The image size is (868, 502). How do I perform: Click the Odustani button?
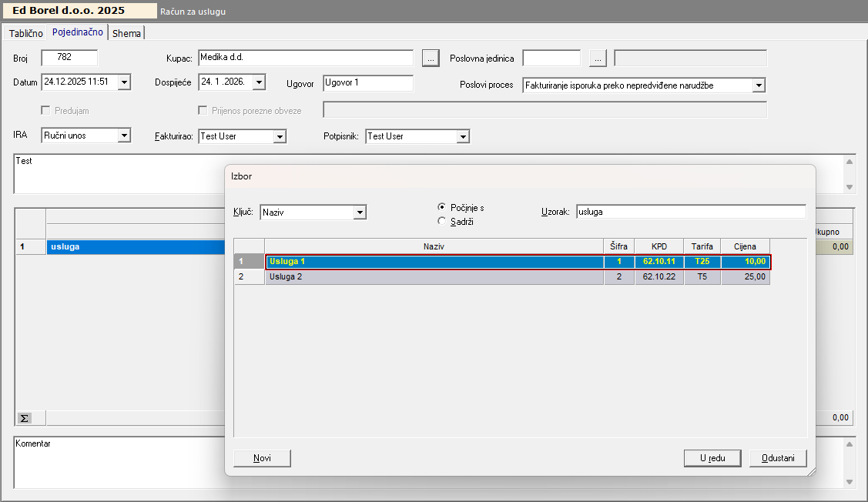[x=778, y=458]
